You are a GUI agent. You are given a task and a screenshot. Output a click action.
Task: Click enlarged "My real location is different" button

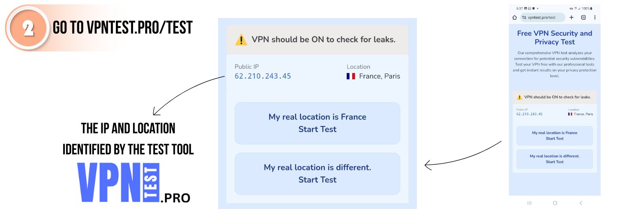point(317,174)
